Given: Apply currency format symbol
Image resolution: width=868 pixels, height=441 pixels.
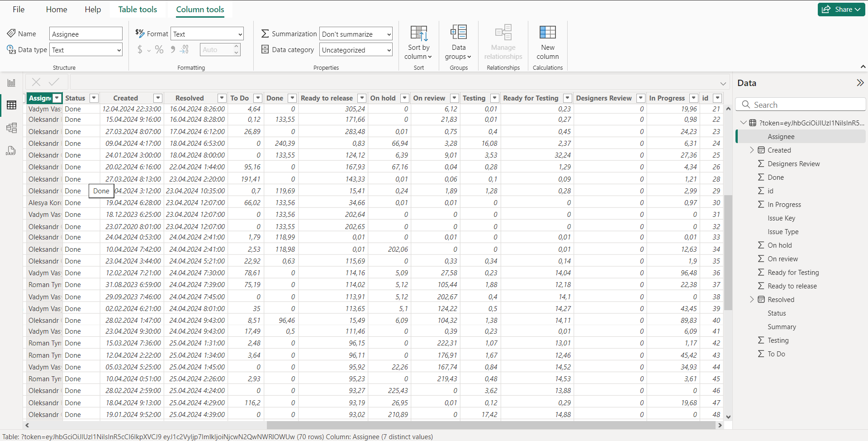Looking at the screenshot, I should (140, 50).
